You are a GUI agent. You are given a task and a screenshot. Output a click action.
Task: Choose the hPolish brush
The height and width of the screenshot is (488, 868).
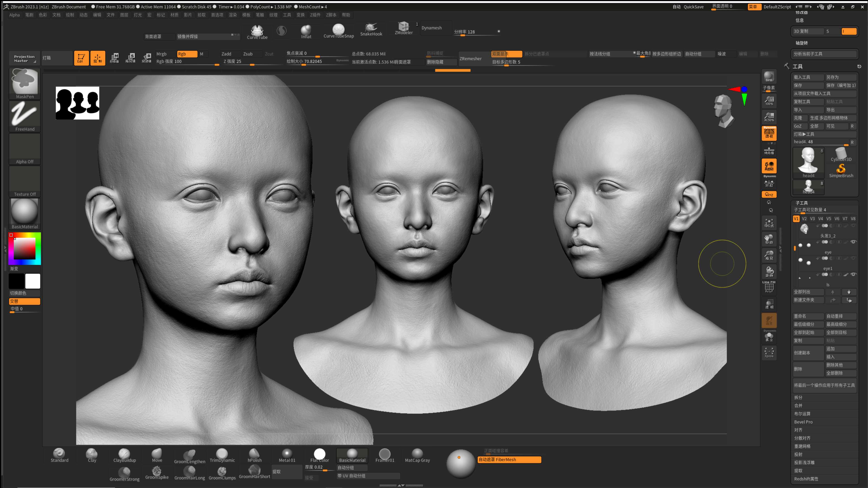(254, 456)
